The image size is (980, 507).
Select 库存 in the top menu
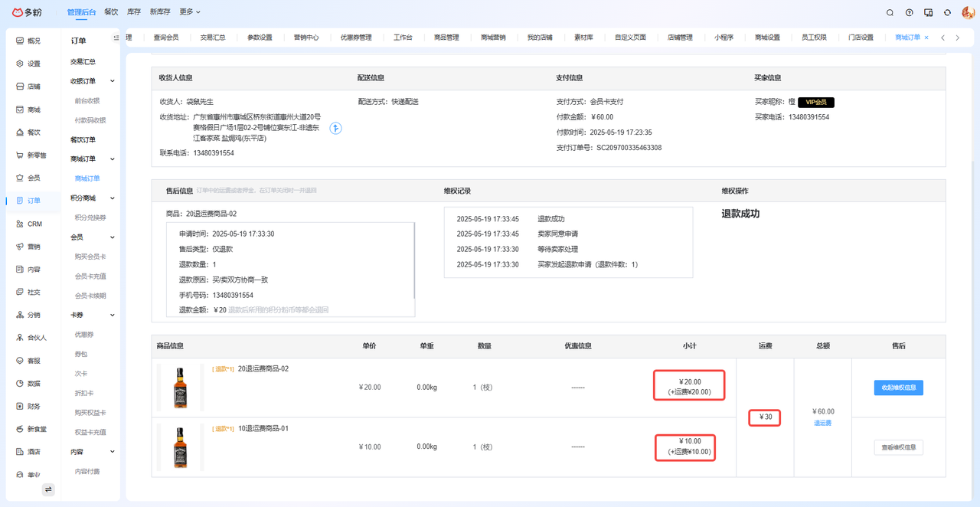click(134, 12)
